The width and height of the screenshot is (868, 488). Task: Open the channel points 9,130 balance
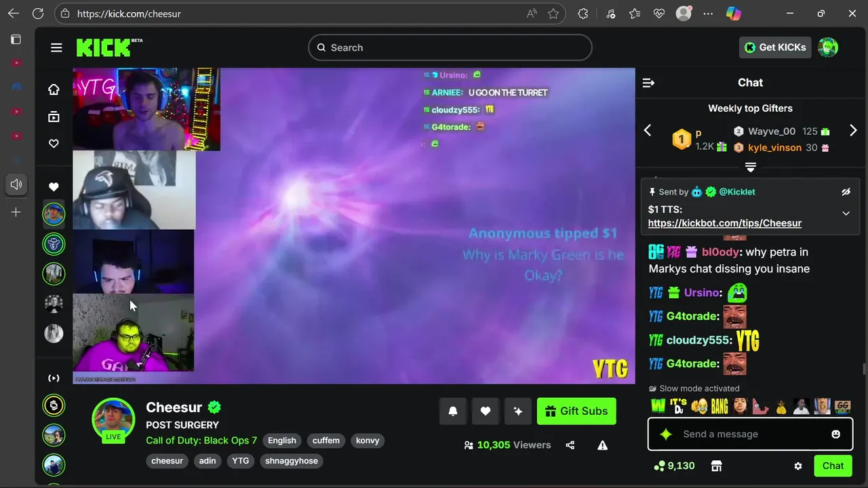tap(674, 466)
